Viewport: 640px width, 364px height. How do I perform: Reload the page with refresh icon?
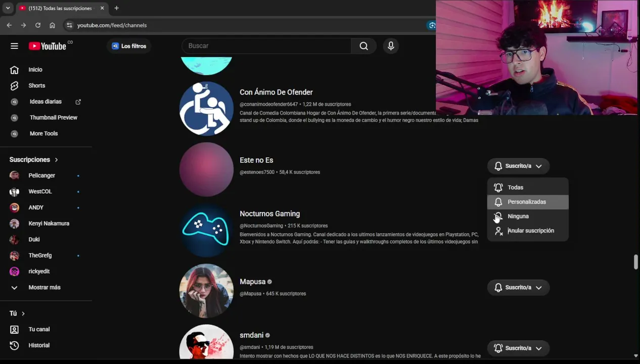(x=38, y=25)
